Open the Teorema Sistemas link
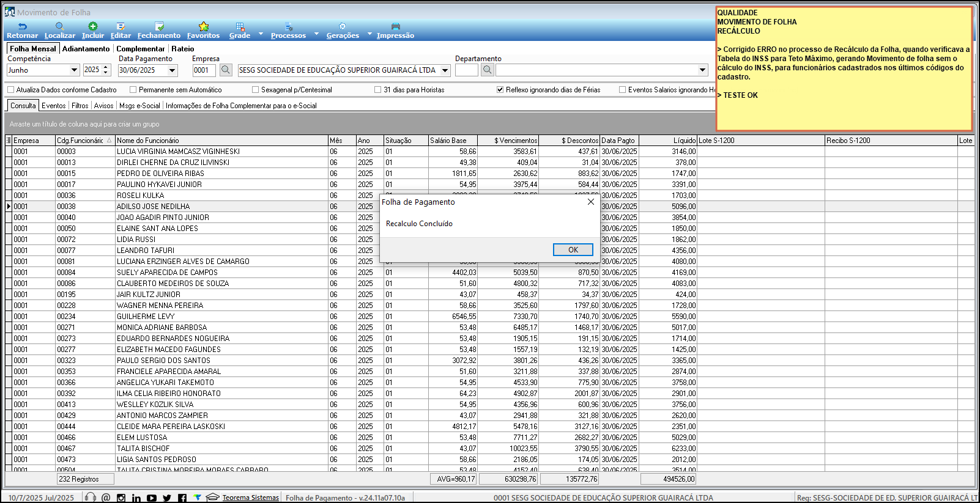The image size is (980, 503). pyautogui.click(x=250, y=497)
